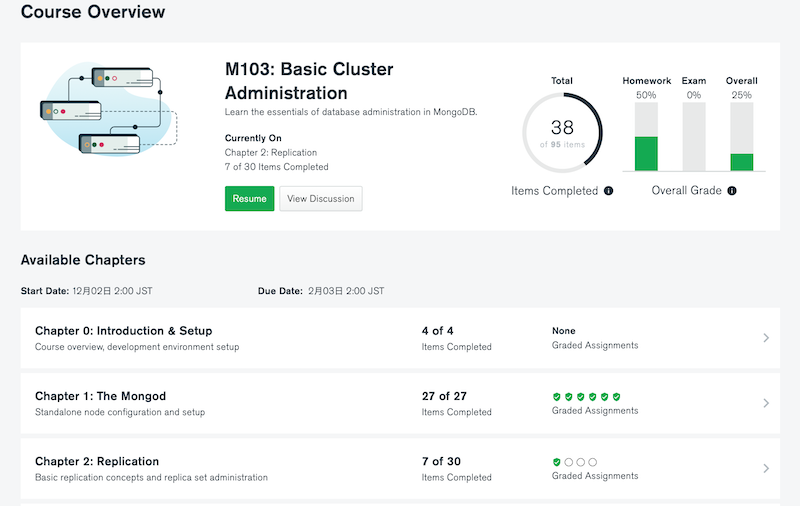Click the Homework 50% grade bar
This screenshot has width=800, height=506.
click(646, 137)
